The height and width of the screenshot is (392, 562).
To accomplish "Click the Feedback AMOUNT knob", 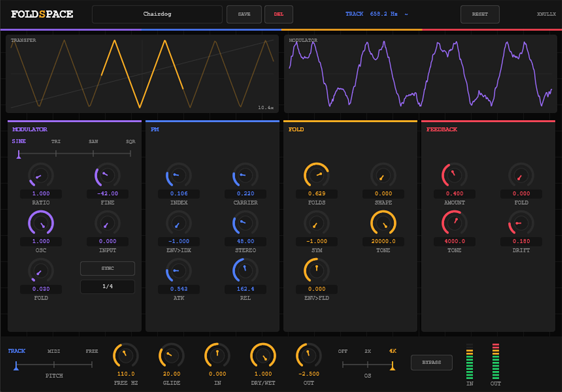I will click(x=454, y=175).
